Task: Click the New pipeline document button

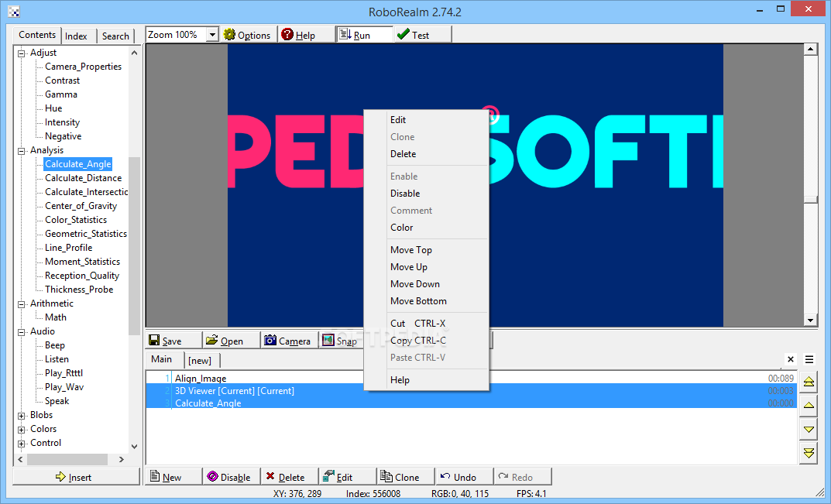Action: 173,477
